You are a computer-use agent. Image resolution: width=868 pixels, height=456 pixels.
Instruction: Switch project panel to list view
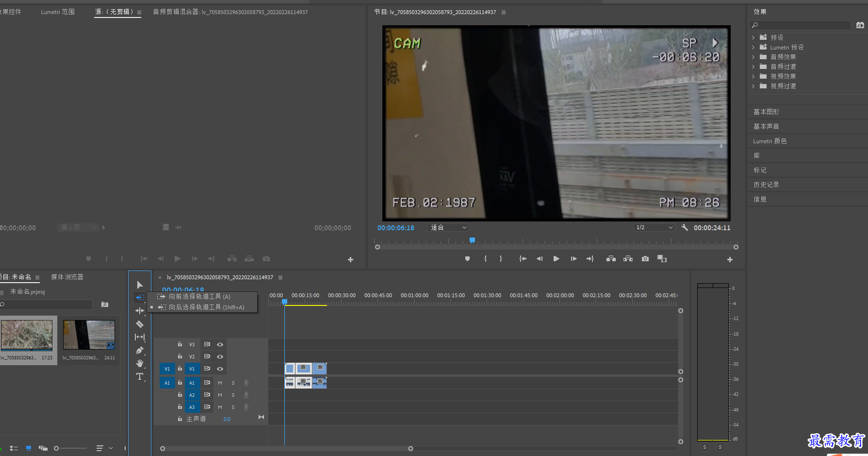(x=14, y=448)
